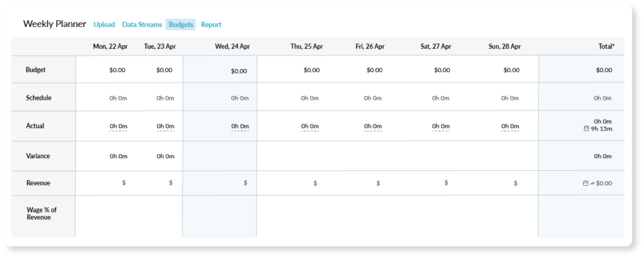
Task: Click the calendar icon beside 9h 15m
Action: [587, 129]
